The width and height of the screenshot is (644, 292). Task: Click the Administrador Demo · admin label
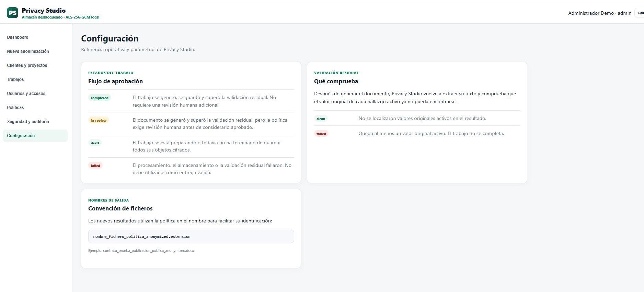click(x=600, y=13)
